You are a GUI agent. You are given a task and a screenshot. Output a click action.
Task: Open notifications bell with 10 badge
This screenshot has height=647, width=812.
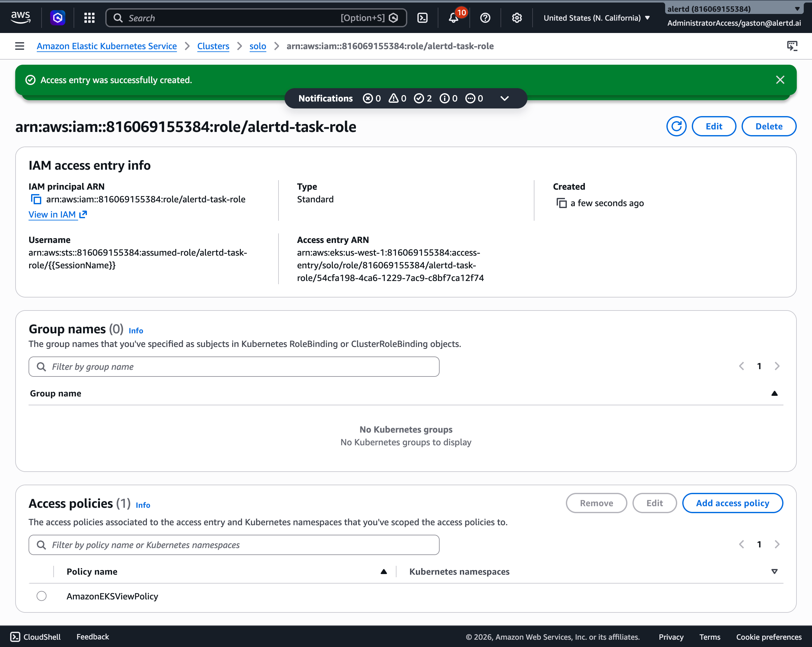tap(454, 18)
